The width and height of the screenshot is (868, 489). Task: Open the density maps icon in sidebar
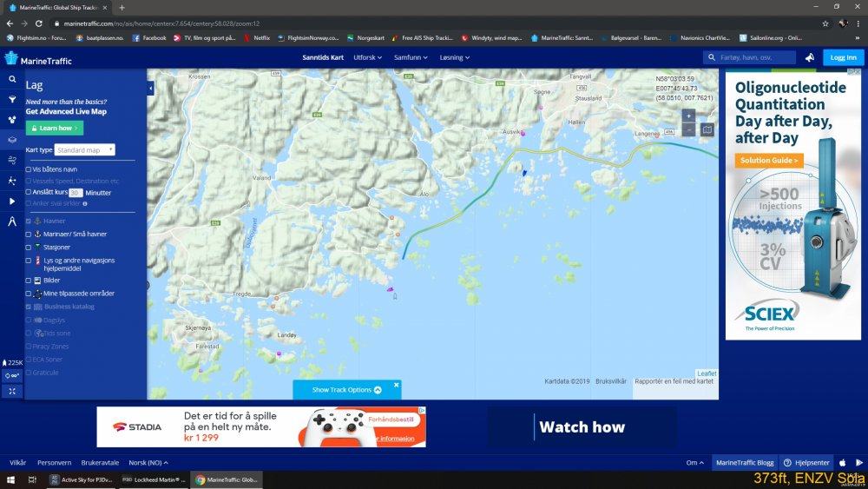11,181
